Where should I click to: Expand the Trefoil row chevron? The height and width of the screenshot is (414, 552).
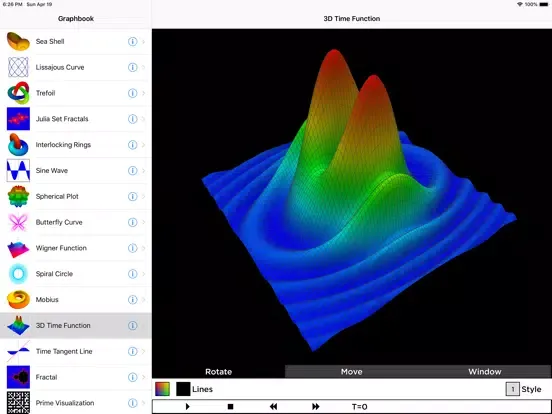pyautogui.click(x=143, y=93)
